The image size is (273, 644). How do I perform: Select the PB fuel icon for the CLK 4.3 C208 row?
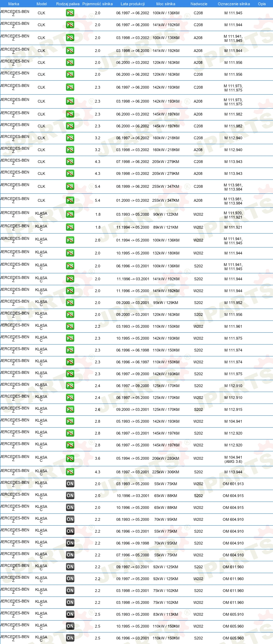70,162
